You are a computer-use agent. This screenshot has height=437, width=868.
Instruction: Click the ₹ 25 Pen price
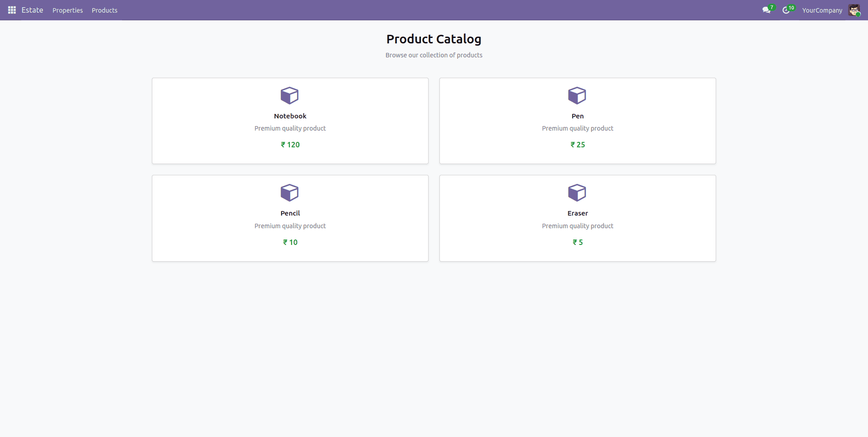pyautogui.click(x=577, y=145)
